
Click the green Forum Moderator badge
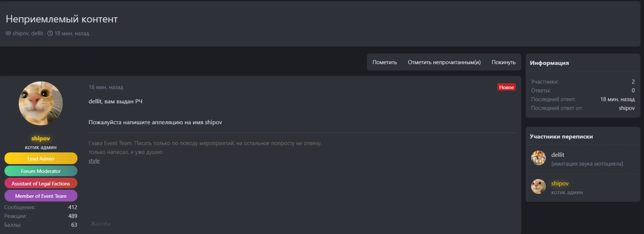[41, 171]
